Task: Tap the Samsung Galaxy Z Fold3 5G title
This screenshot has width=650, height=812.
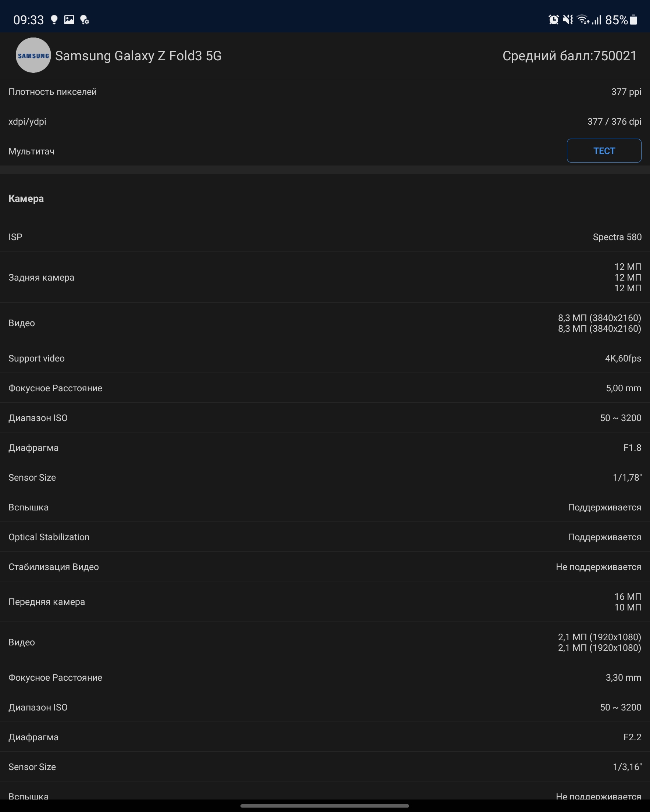Action: (x=138, y=56)
